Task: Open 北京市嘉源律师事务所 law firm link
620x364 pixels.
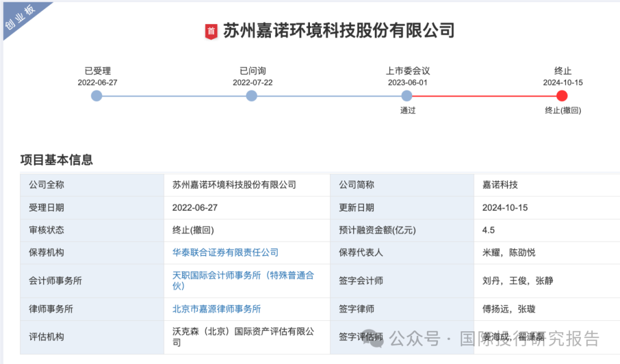Action: point(216,309)
